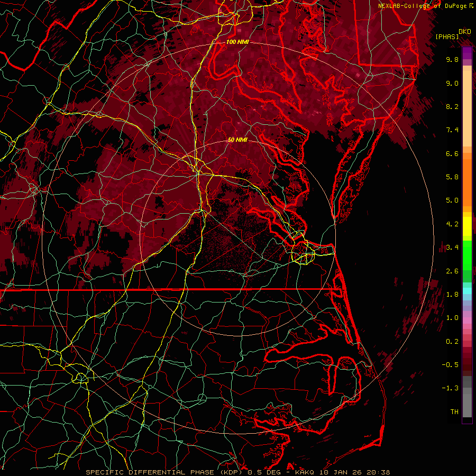Viewport: 476px width, 476px height.
Task: Click the purple top band of color bar
Action: [467, 53]
